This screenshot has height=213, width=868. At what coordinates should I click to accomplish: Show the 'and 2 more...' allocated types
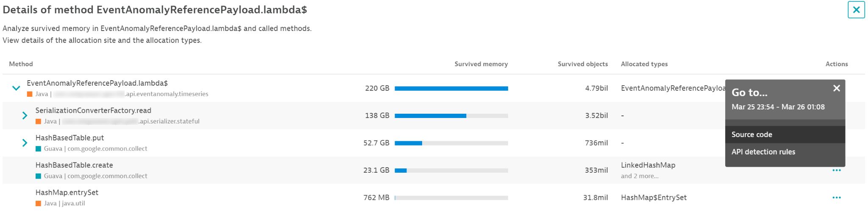pyautogui.click(x=640, y=176)
